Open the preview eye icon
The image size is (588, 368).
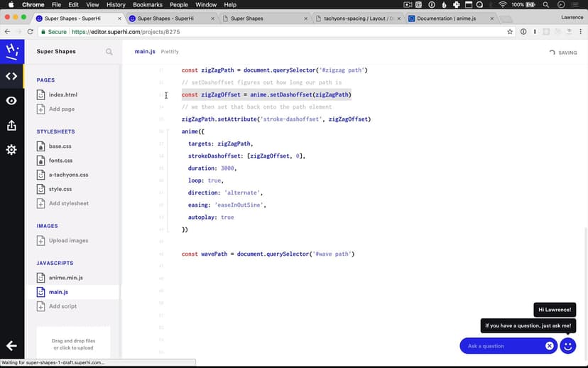11,101
